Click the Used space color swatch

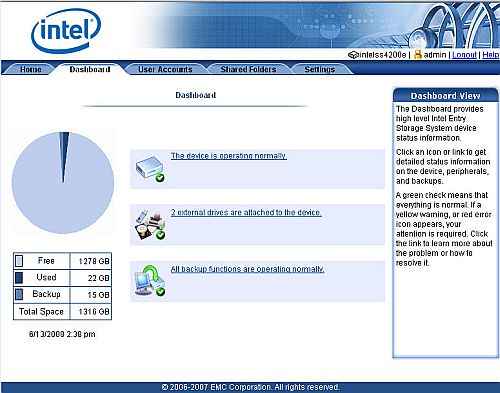19,278
